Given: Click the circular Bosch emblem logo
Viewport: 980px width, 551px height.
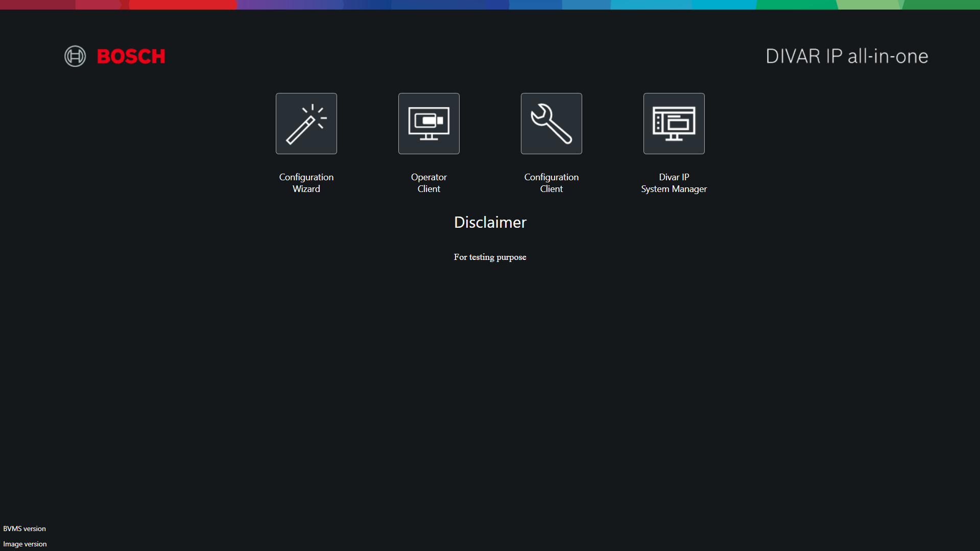Looking at the screenshot, I should tap(75, 56).
